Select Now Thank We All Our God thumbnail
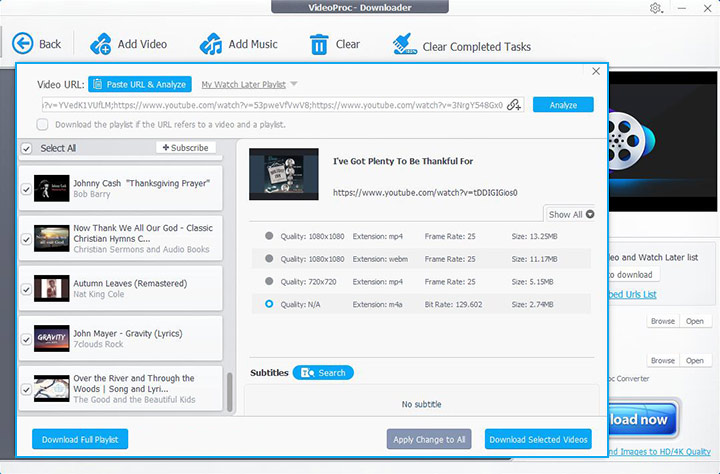 [x=51, y=238]
